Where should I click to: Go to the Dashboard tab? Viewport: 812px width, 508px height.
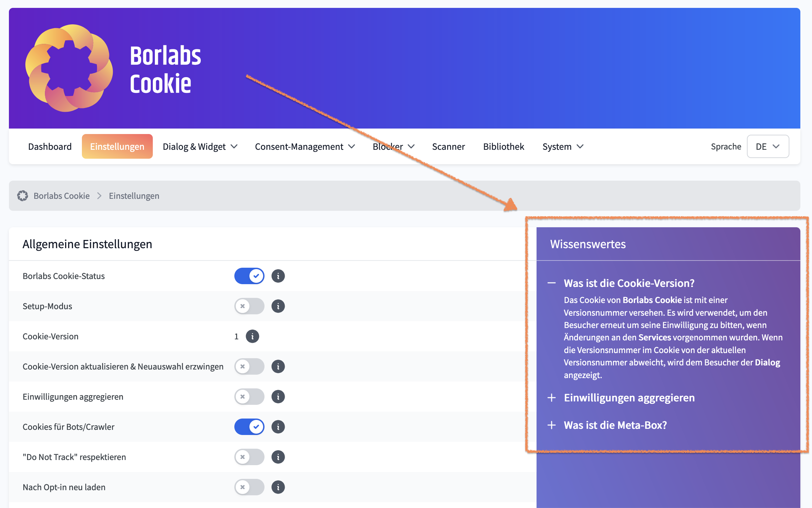pos(50,146)
